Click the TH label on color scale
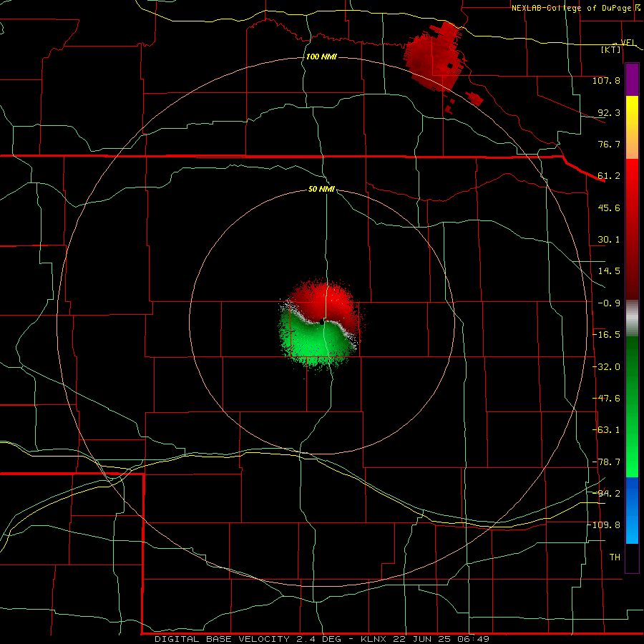 click(615, 557)
